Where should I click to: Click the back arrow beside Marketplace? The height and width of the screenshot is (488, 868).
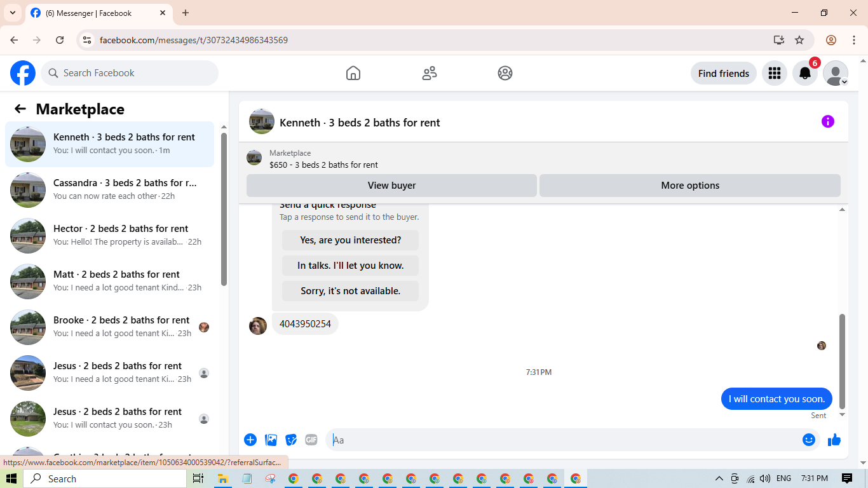pos(20,109)
